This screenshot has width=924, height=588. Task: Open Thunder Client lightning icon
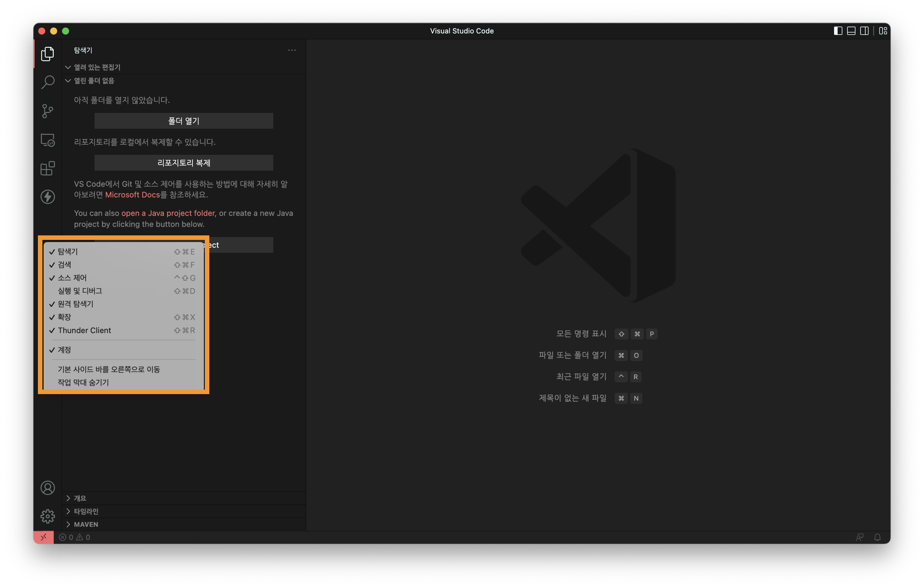pos(47,197)
